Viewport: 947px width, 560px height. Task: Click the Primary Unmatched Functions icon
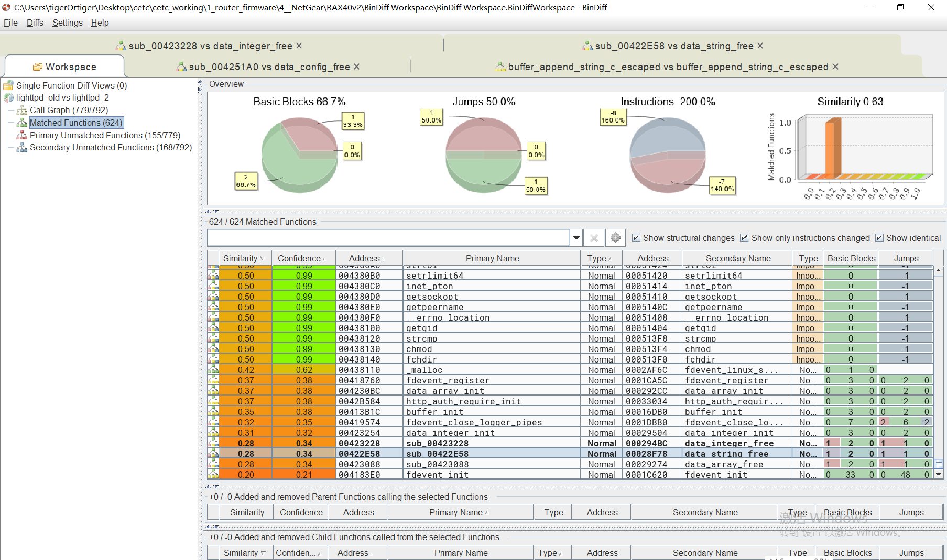(22, 135)
